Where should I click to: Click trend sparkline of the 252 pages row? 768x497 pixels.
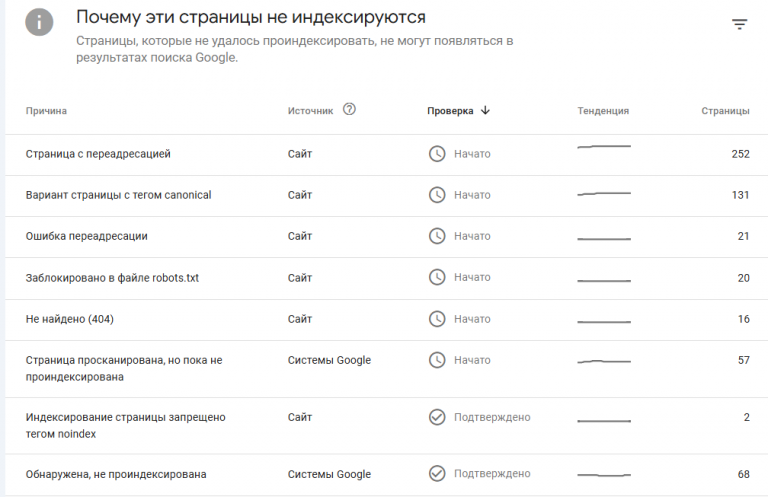pos(604,146)
